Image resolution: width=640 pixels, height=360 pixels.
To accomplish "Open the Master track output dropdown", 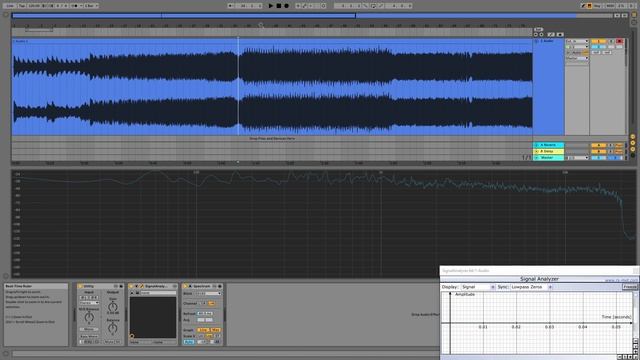I will [578, 158].
